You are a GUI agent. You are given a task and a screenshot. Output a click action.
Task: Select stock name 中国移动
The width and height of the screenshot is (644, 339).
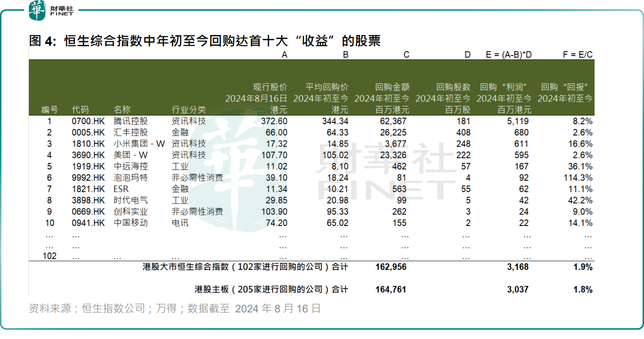click(131, 223)
